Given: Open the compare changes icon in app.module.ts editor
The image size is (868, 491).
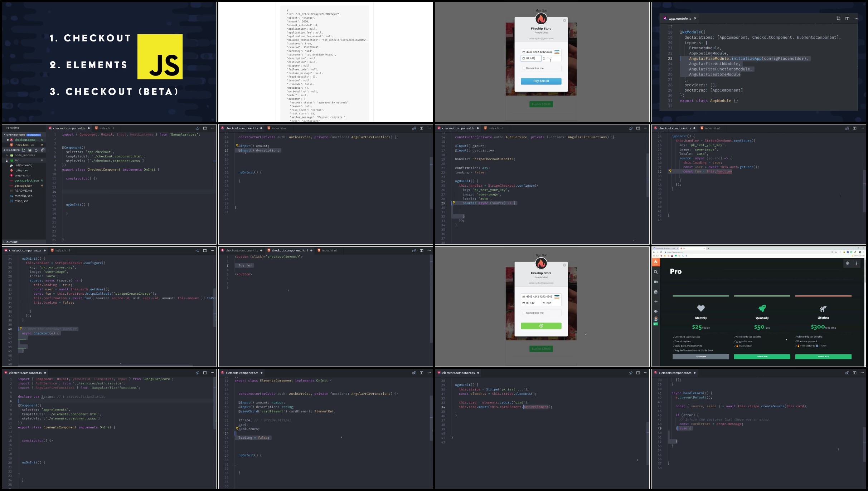Looking at the screenshot, I should click(838, 18).
